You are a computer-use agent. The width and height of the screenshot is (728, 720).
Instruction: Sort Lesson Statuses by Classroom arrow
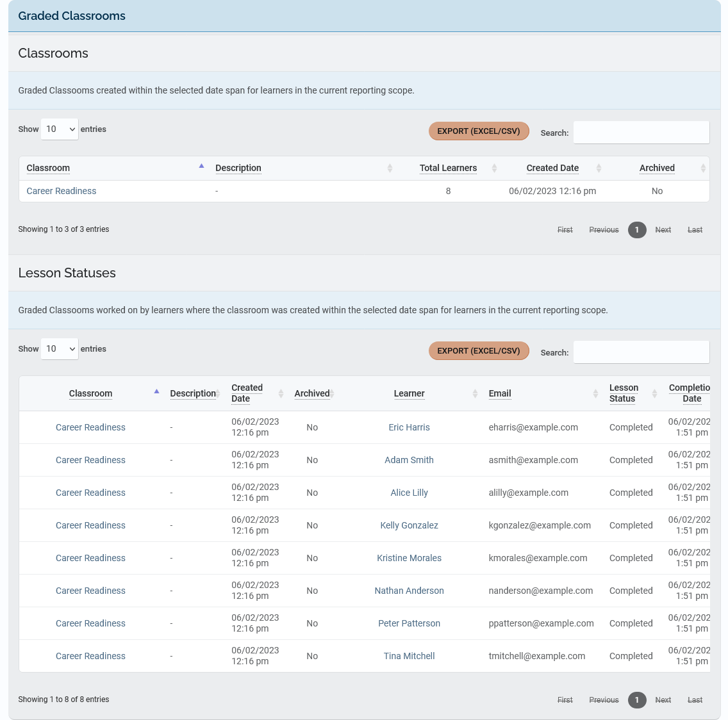(157, 392)
